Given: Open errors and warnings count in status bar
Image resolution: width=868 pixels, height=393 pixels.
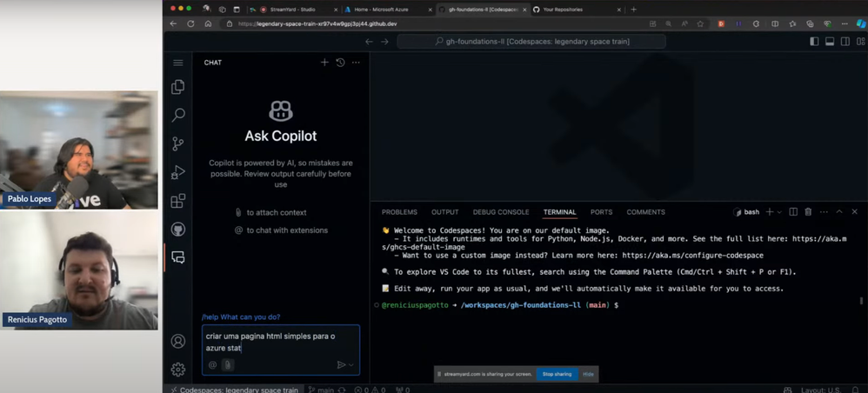Looking at the screenshot, I should 370,390.
